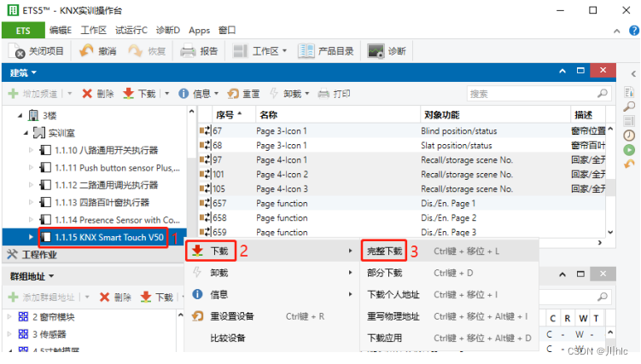The image size is (641, 364).
Task: Expand the 2 窗帘模块 group address node
Action: [10, 317]
